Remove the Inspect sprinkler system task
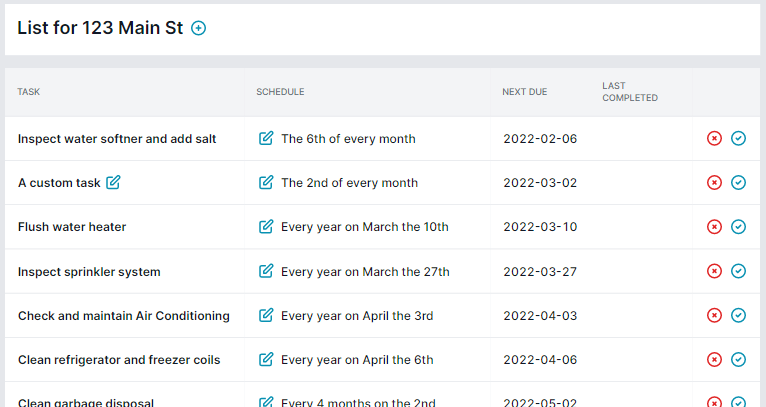Screen dimensions: 766x407 click(714, 271)
